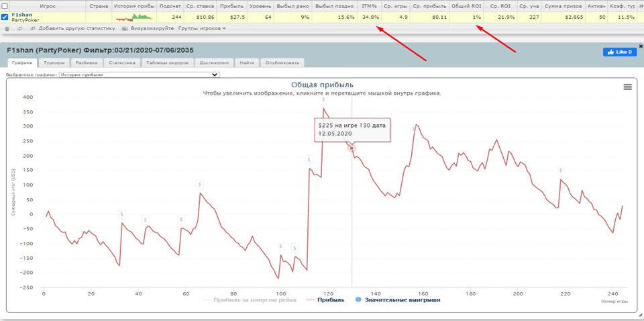Viewport: 644px width, 321px height.
Task: Toggle the select-all checkbox in table header
Action: click(x=5, y=5)
